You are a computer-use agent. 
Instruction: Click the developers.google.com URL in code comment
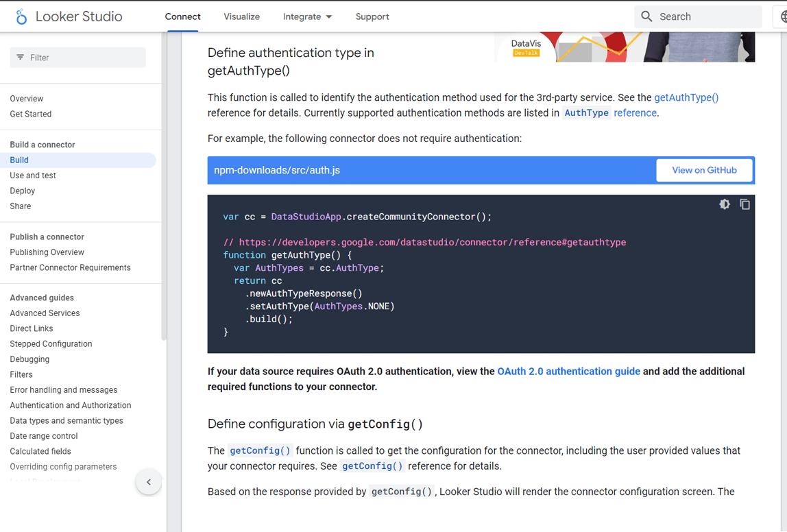click(x=433, y=243)
